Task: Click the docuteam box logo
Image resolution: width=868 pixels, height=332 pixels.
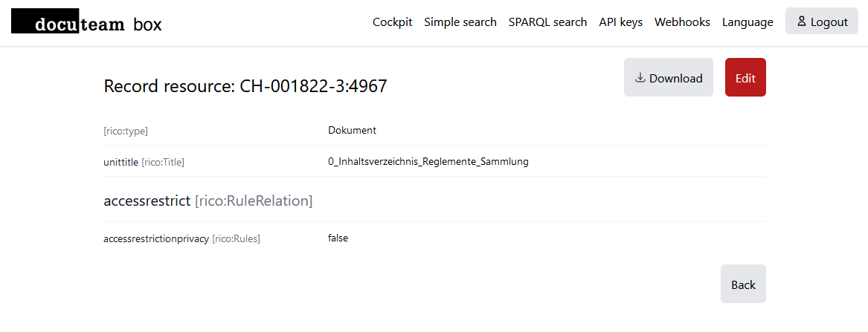Action: click(86, 23)
